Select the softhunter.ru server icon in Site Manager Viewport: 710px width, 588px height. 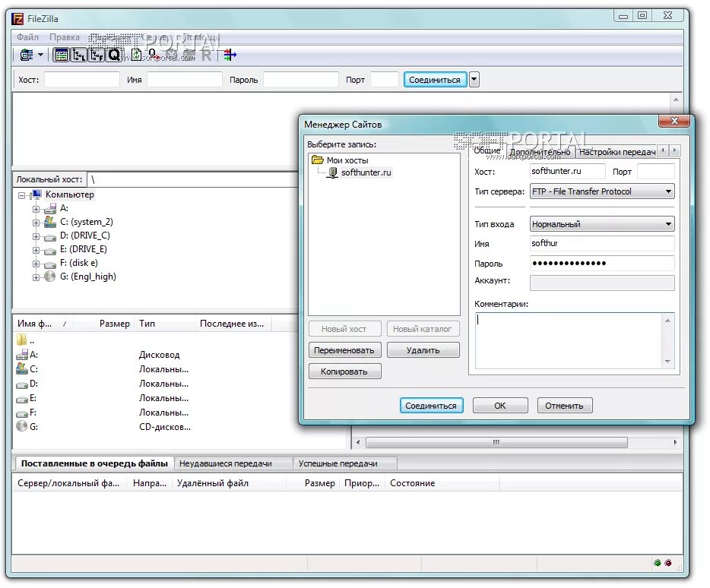click(333, 172)
